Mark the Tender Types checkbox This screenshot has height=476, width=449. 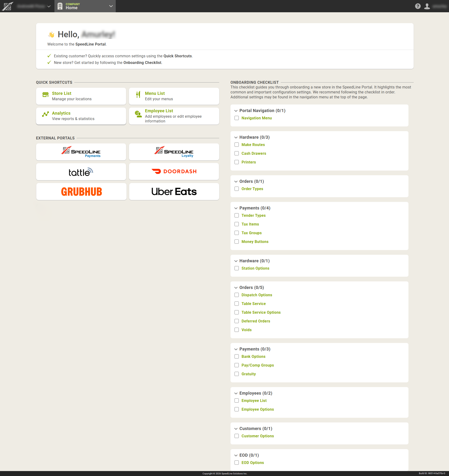tap(236, 216)
